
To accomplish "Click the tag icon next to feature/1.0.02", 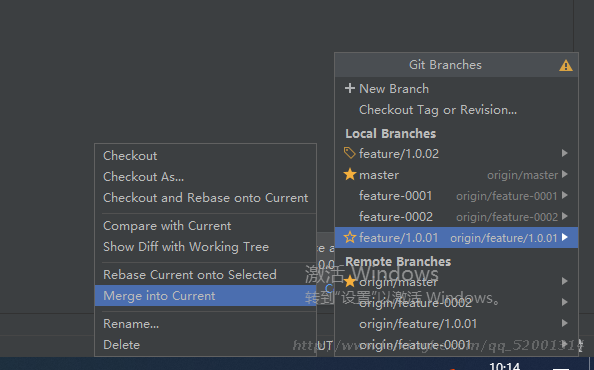I will 349,153.
